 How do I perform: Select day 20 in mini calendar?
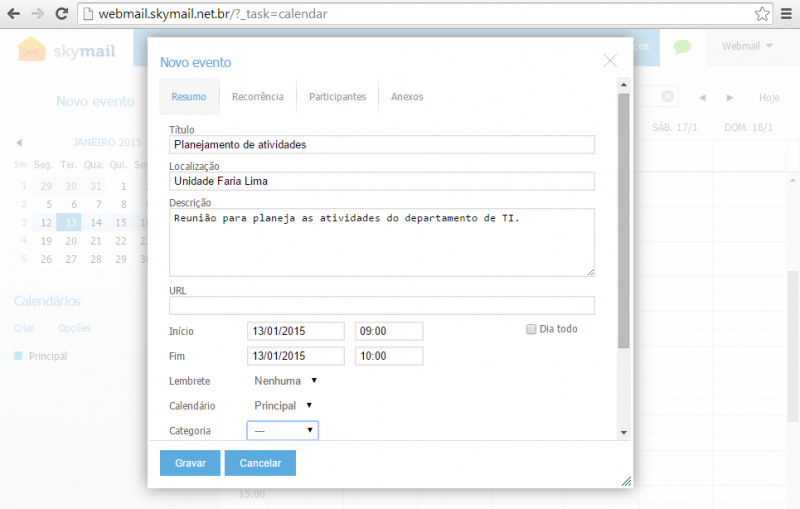71,241
